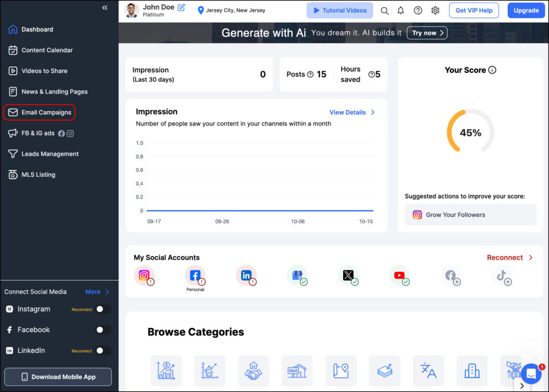Open View Details link for Impression
The image size is (549, 392).
coord(352,112)
